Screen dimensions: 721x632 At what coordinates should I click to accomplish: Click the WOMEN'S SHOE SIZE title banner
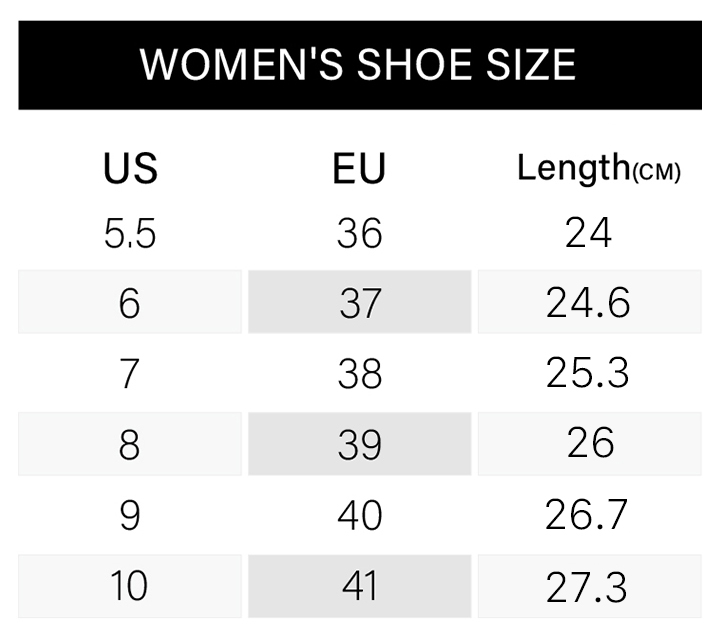[360, 65]
